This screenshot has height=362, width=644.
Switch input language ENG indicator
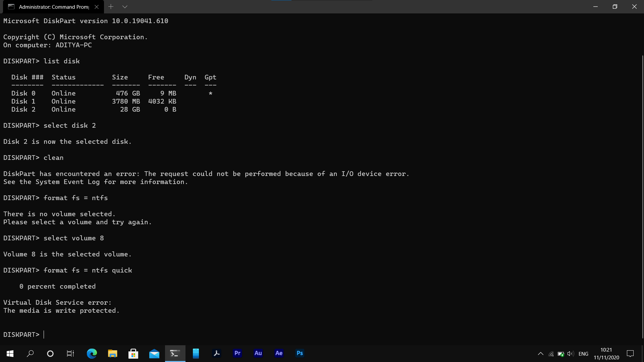(x=584, y=354)
